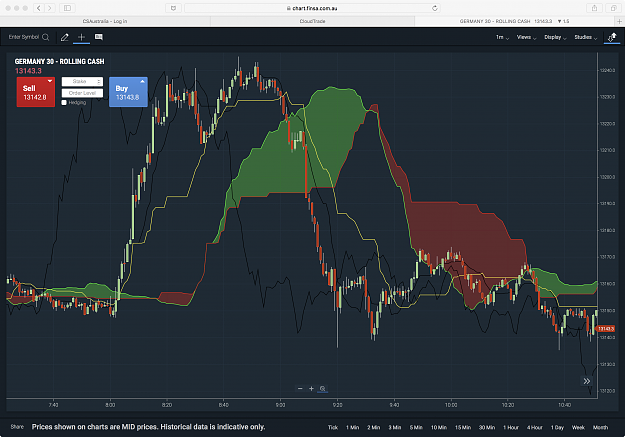Screen dimensions: 625x437
Task: Select 5 Min timeframe
Action: 416,427
